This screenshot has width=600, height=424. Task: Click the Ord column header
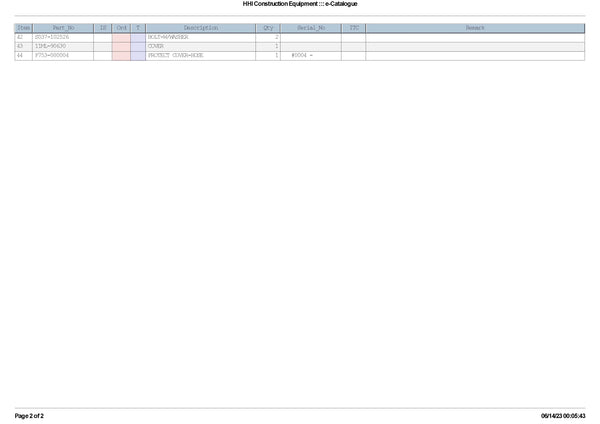click(121, 28)
